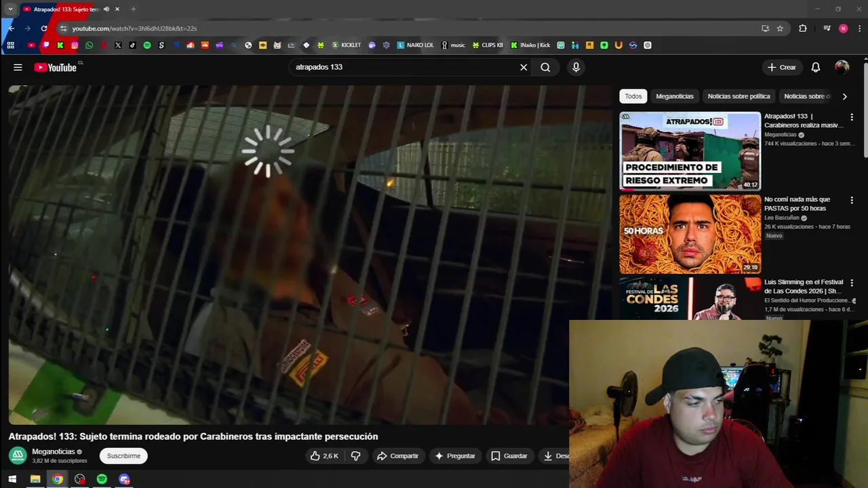Open Spotify from the taskbar
The width and height of the screenshot is (868, 488).
[102, 479]
